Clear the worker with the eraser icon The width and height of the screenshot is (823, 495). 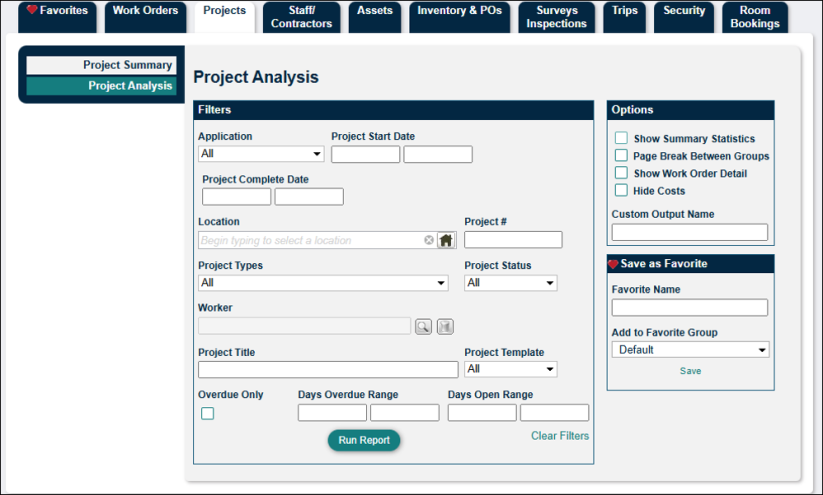click(x=445, y=327)
